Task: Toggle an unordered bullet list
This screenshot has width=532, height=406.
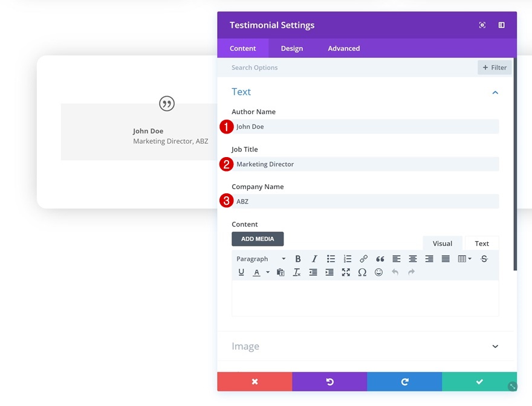Action: (x=331, y=259)
